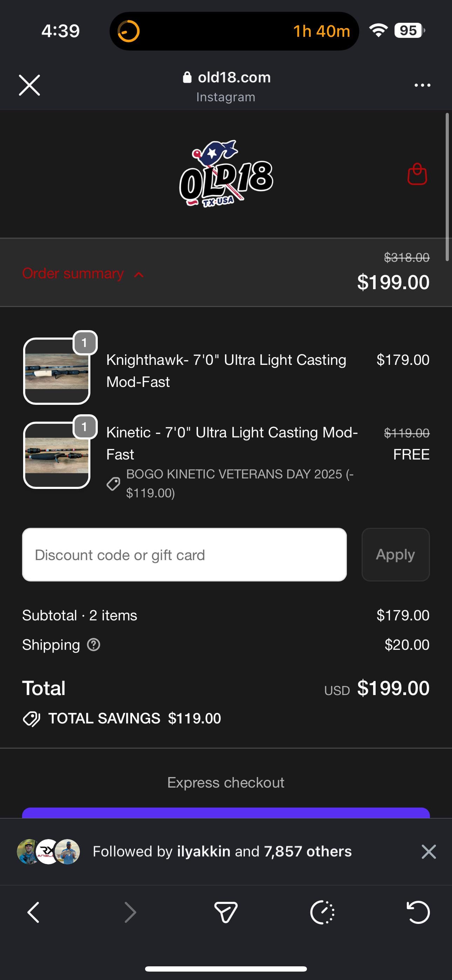The width and height of the screenshot is (452, 980).
Task: Close the in-app browser with the X
Action: [x=29, y=85]
